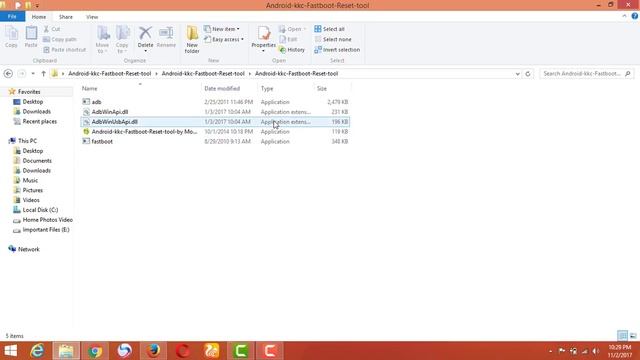Open Local Disk (C:) in sidebar
The height and width of the screenshot is (360, 640).
pyautogui.click(x=40, y=210)
